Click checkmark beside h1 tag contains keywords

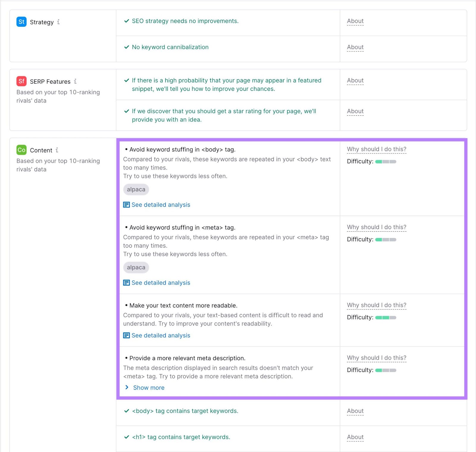point(126,437)
